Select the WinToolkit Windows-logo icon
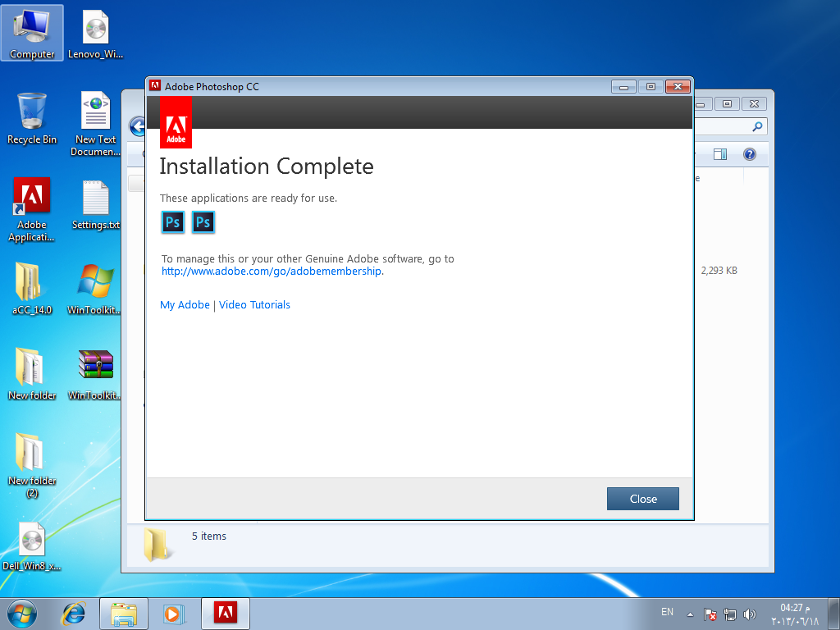 [x=94, y=289]
